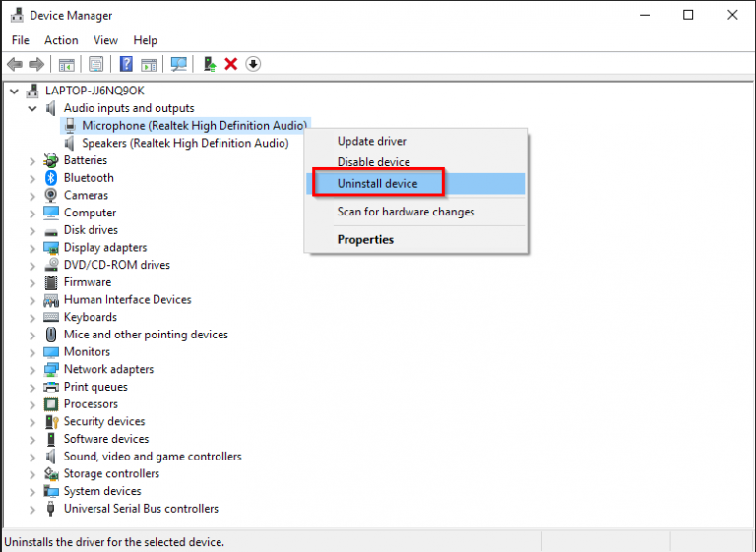This screenshot has width=756, height=552.
Task: Click the Display adapters icon
Action: click(x=51, y=248)
